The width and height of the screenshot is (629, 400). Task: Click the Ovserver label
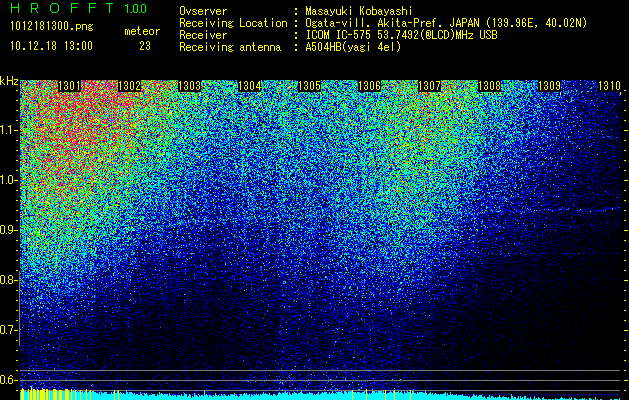[203, 12]
